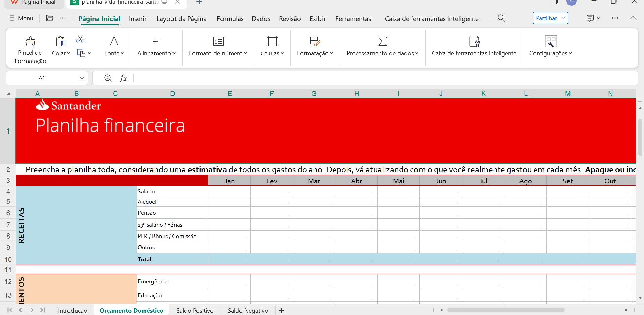Click the Recortar (scissors) icon

coord(80,39)
